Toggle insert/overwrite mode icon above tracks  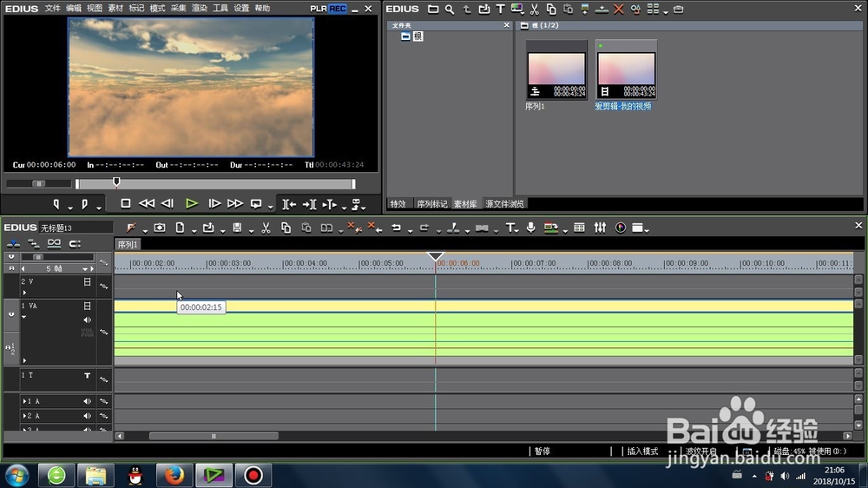click(x=13, y=244)
